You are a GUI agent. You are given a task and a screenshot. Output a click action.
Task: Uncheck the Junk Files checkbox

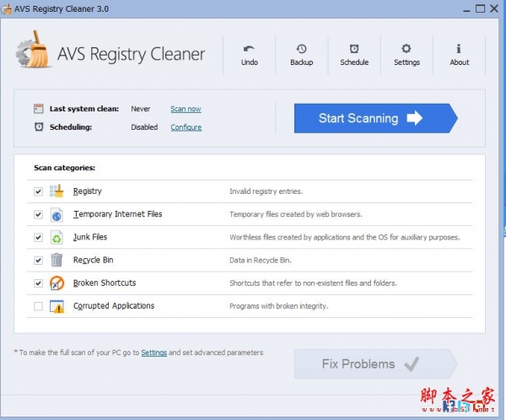coord(38,238)
